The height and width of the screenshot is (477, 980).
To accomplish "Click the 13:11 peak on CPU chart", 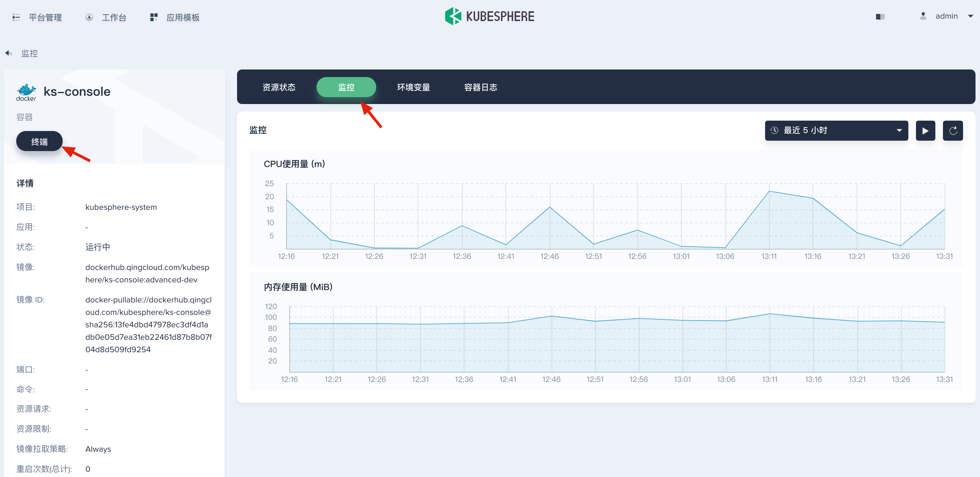I will pos(769,191).
